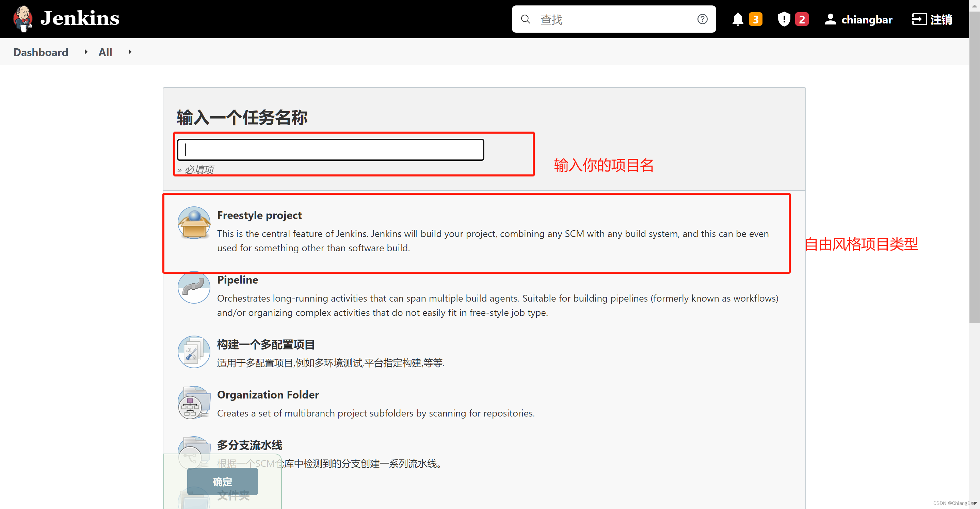Screen dimensions: 980x509
Task: Open the All breadcrumb view
Action: click(x=105, y=52)
